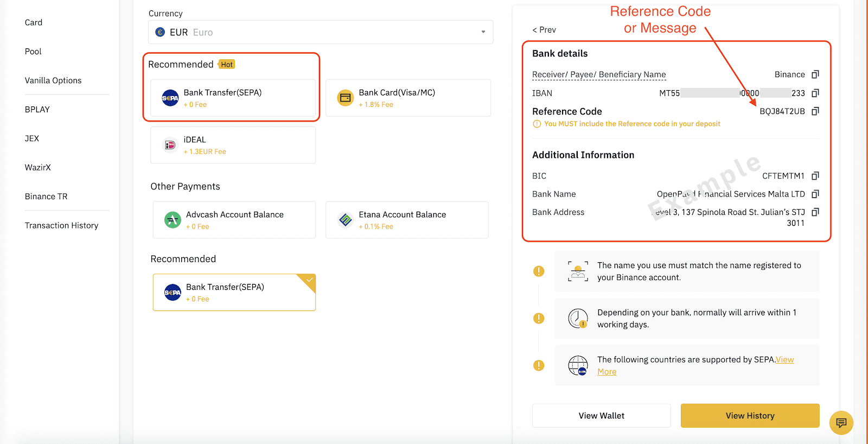Open the EUR currency dropdown
Image resolution: width=868 pixels, height=444 pixels.
(x=320, y=33)
